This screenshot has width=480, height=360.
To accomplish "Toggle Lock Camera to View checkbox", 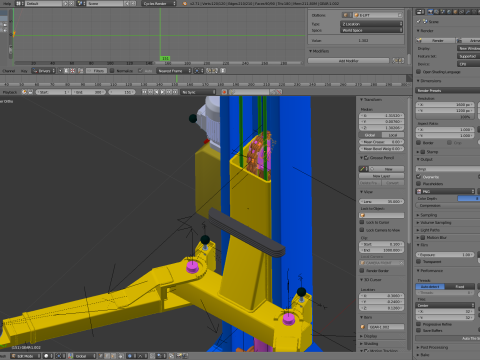I will point(362,230).
